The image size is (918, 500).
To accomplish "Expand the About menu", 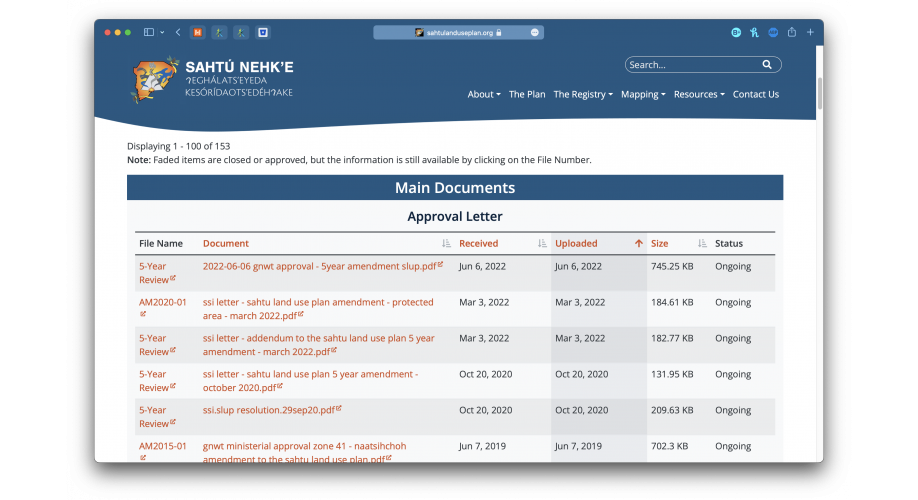I will pyautogui.click(x=484, y=94).
